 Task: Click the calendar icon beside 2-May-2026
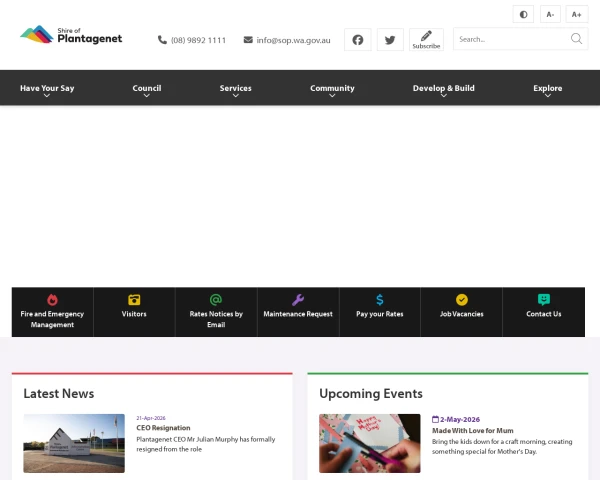click(x=435, y=419)
